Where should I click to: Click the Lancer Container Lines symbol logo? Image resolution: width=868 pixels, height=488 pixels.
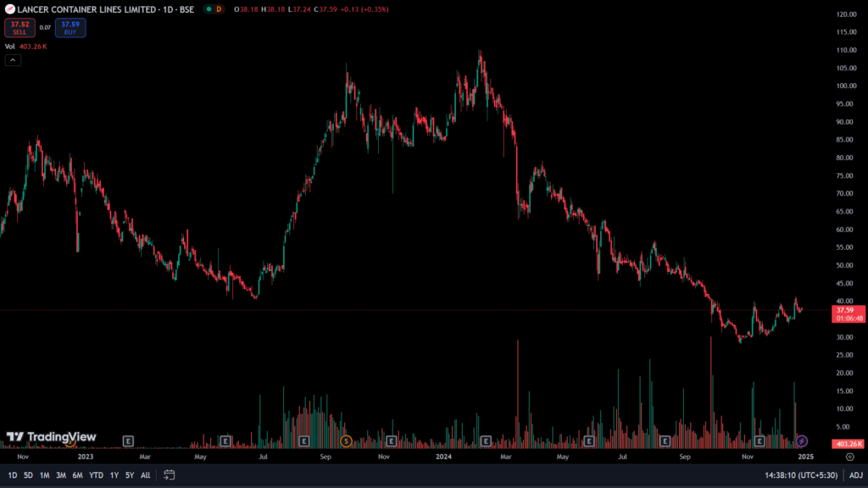9,9
